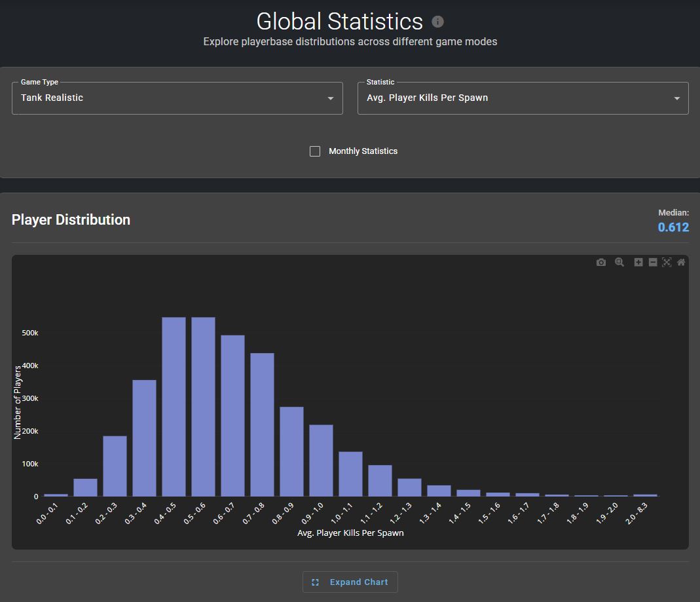Click the expand icon beside Expand Chart
The height and width of the screenshot is (602, 700).
315,582
